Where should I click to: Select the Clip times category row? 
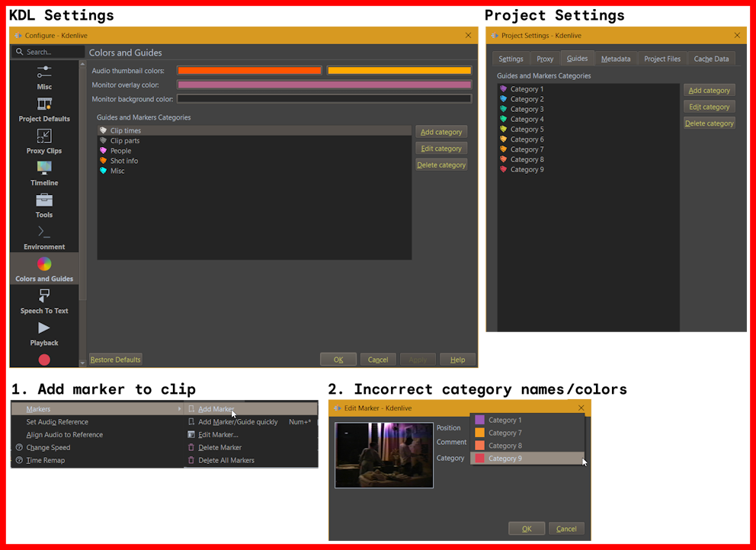pyautogui.click(x=255, y=130)
